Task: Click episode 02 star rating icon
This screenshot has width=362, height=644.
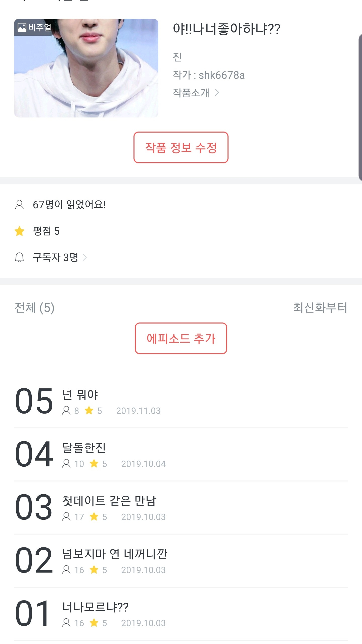Action: [94, 570]
